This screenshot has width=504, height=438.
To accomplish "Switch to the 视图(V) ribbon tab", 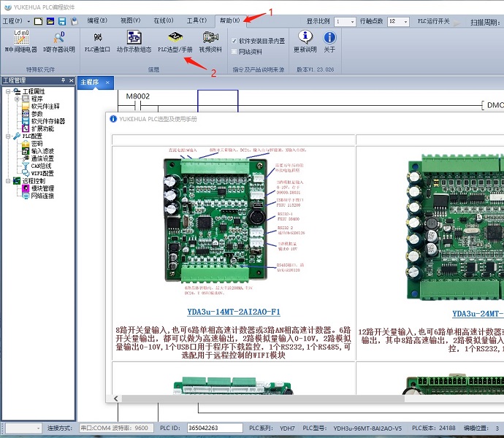I will (130, 20).
